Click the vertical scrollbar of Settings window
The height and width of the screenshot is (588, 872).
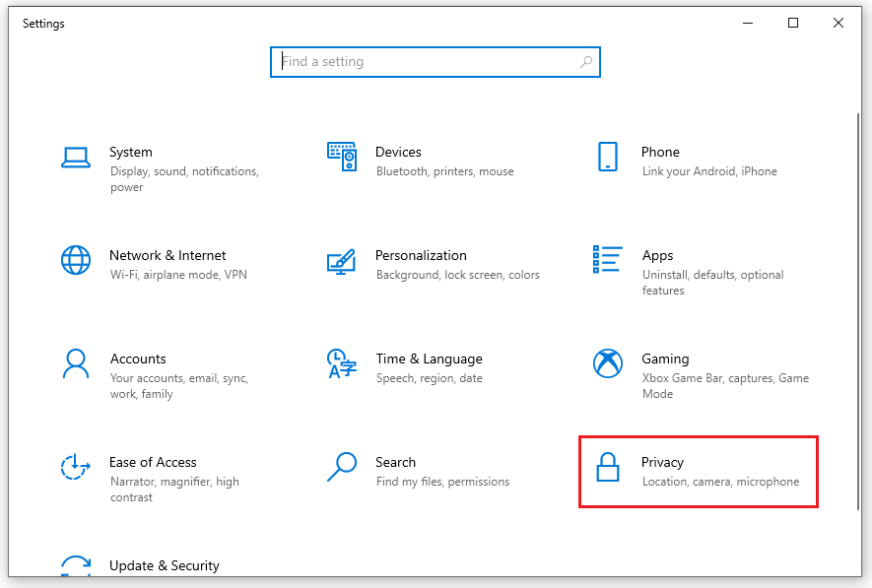[858, 311]
